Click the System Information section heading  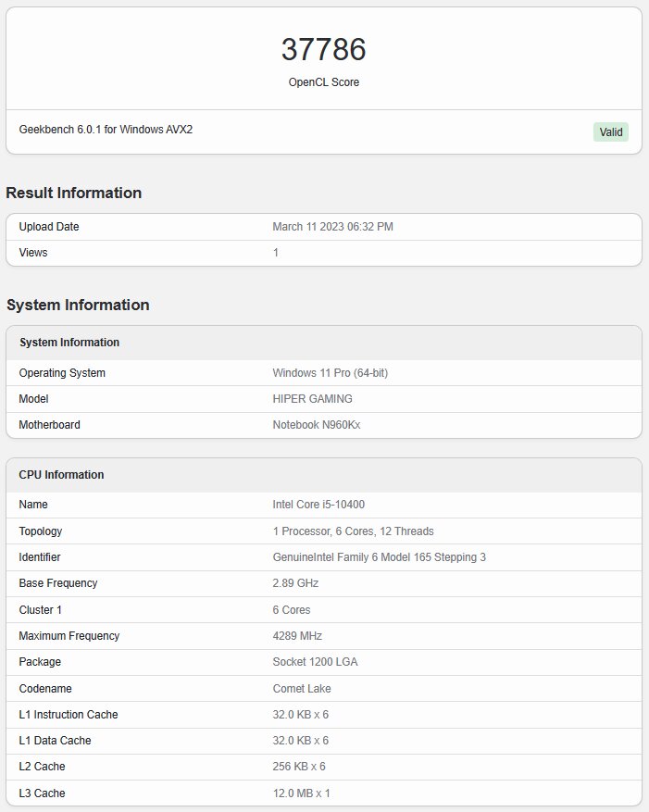tap(78, 305)
